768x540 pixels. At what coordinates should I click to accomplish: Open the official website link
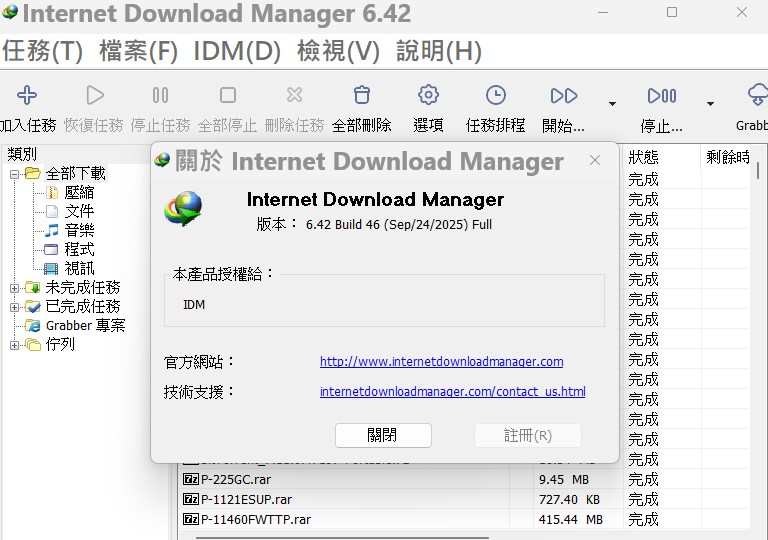pyautogui.click(x=441, y=361)
